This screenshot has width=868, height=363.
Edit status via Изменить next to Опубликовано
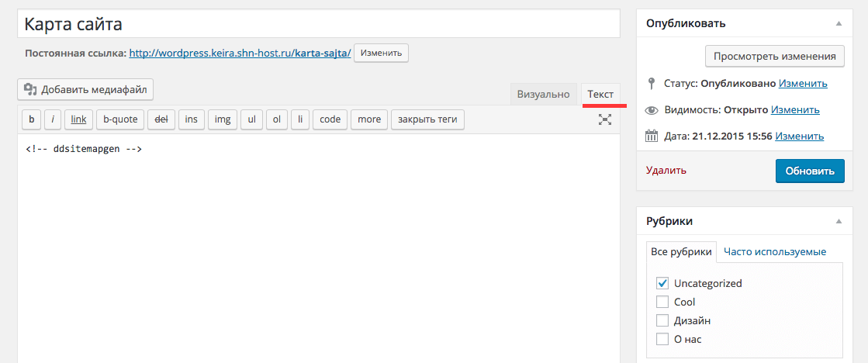[x=803, y=84]
